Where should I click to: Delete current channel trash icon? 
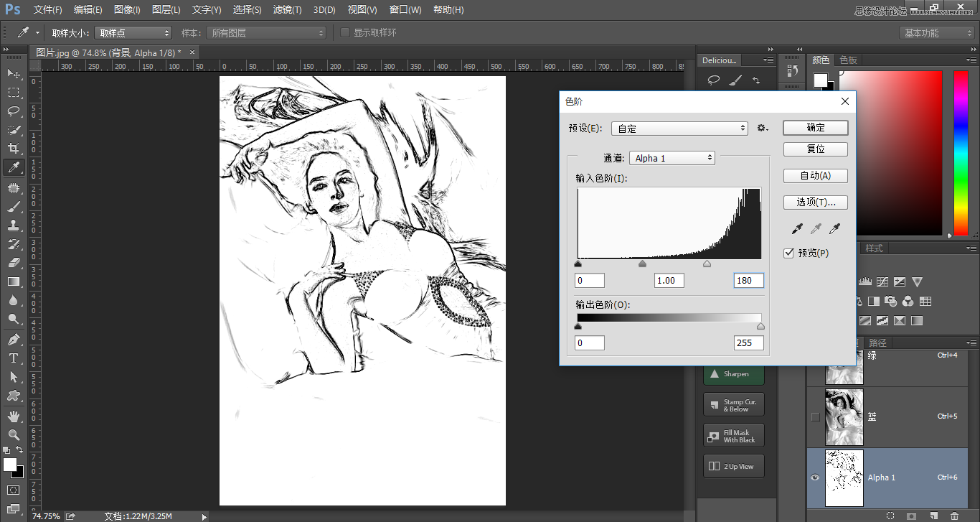(954, 516)
